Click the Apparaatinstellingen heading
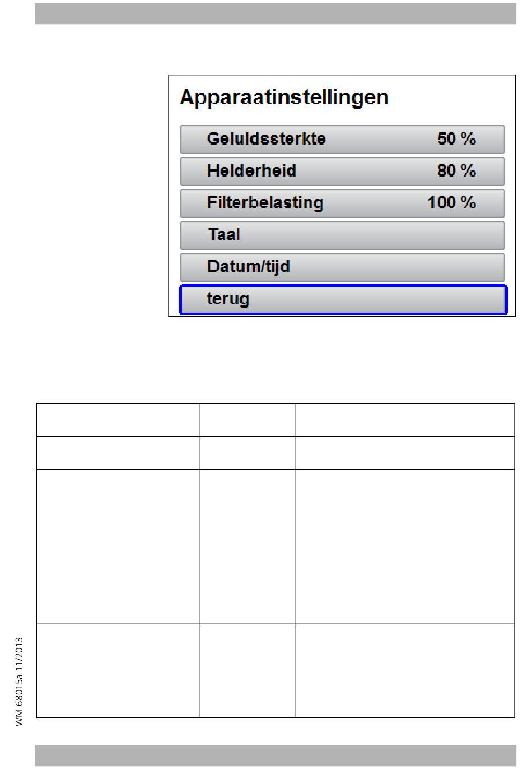Viewport: 532px width, 774px height. (284, 98)
